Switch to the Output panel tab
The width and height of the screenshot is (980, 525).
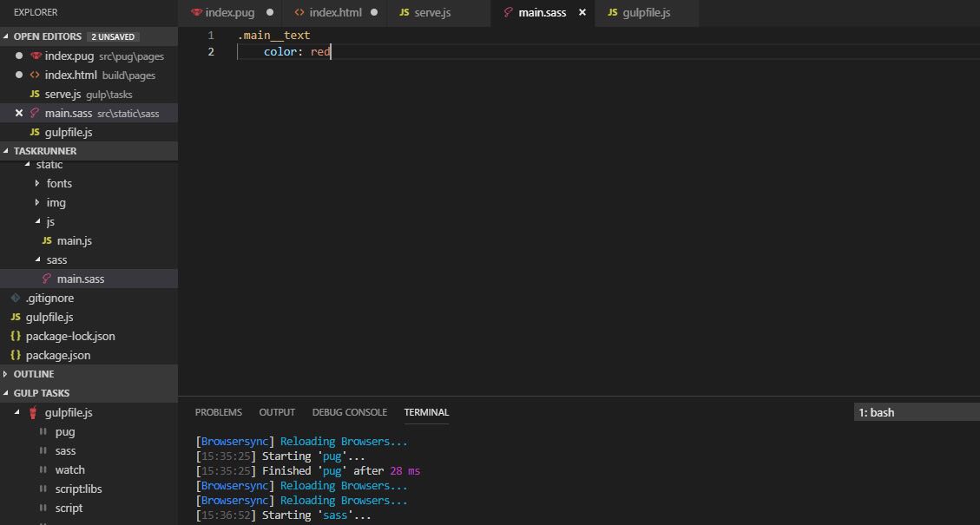[277, 412]
